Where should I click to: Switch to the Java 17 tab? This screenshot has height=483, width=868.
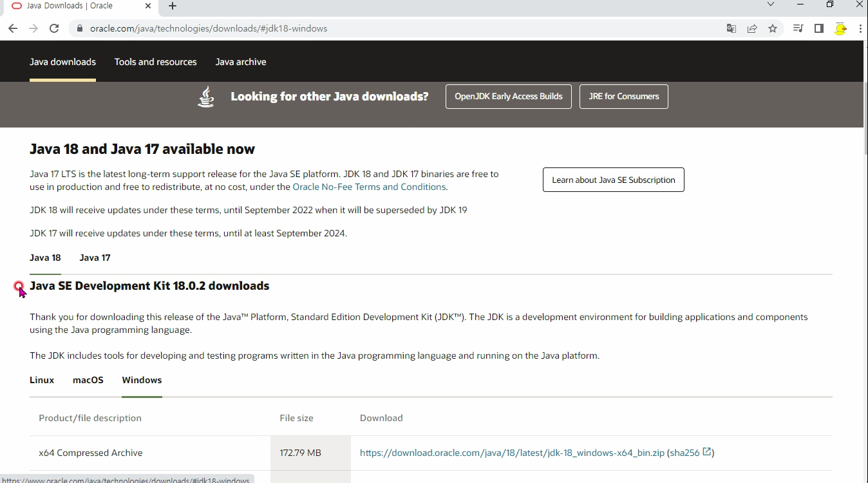(95, 258)
